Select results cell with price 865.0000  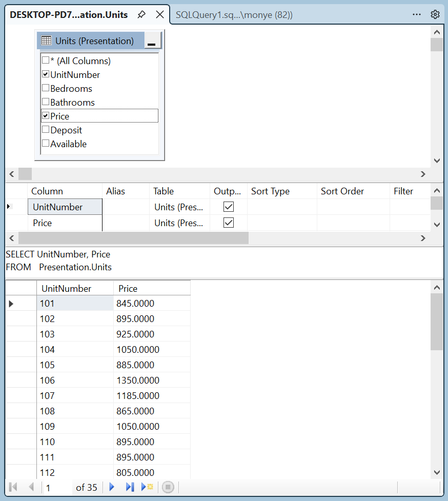(x=152, y=411)
